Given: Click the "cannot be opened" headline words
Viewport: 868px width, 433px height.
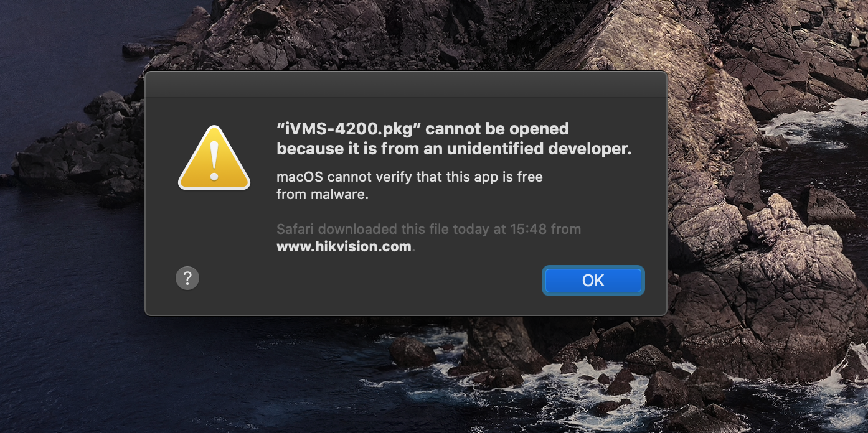Looking at the screenshot, I should pyautogui.click(x=497, y=129).
